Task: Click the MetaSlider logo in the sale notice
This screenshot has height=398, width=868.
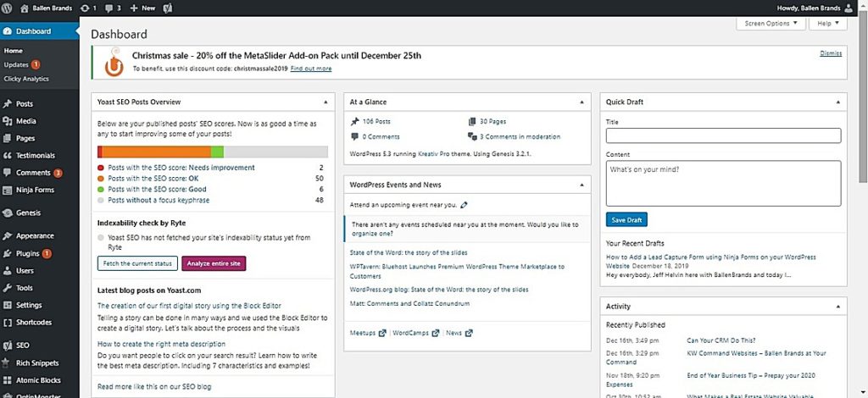Action: [114, 61]
